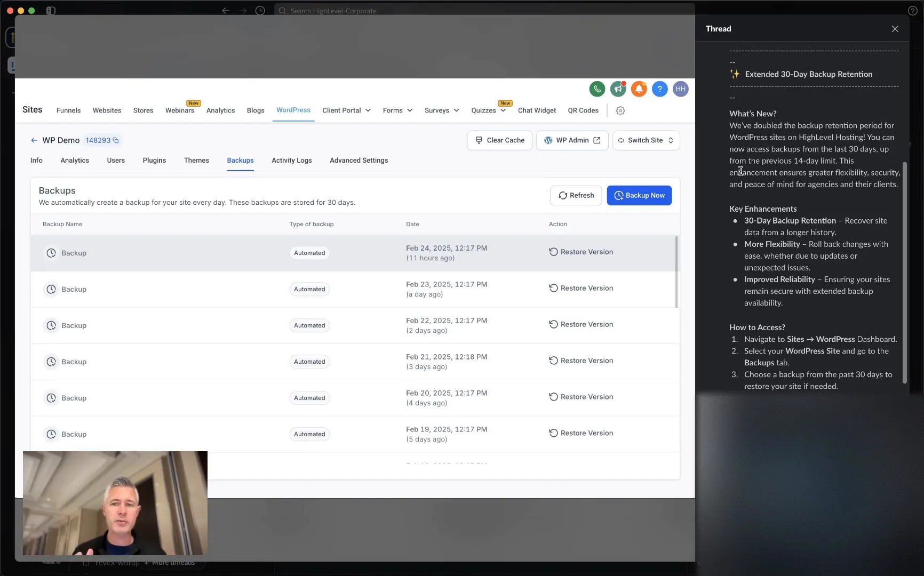924x576 pixels.
Task: Click clock icon of Feb 19 backup
Action: coord(51,434)
